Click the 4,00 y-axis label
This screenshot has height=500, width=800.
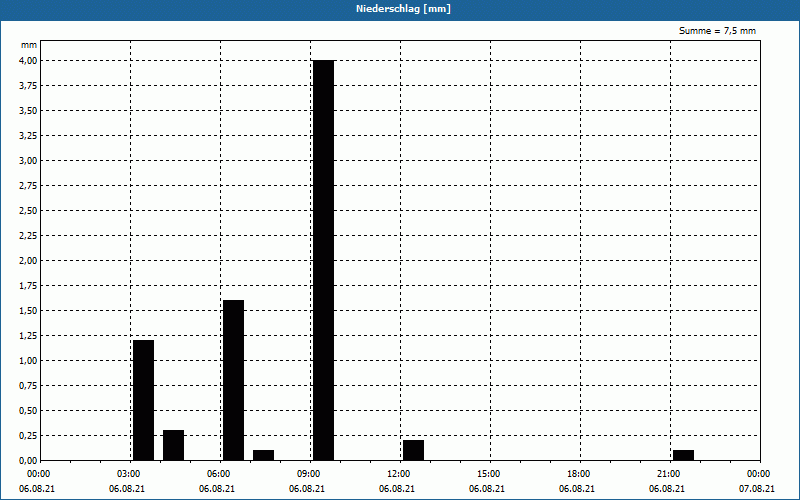28,60
